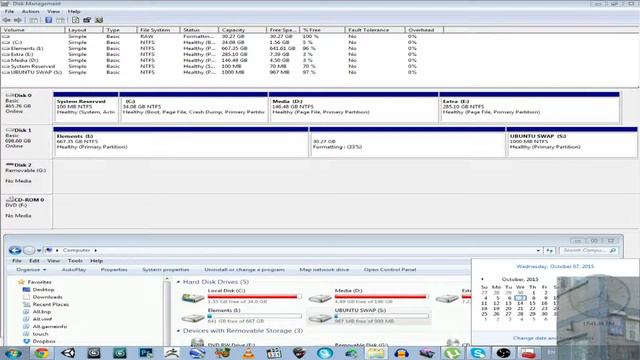Open the Edit menu in Computer window
Viewport: 640px width, 360px height.
tap(34, 261)
